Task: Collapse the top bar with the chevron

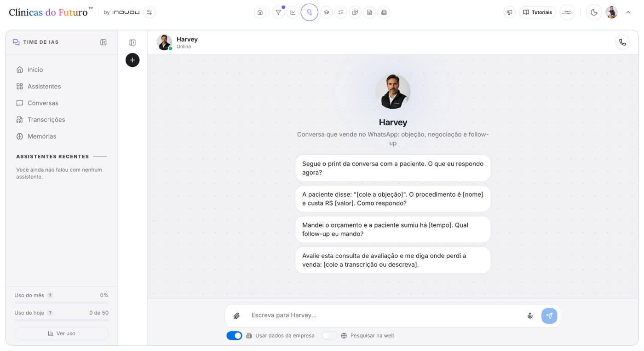Action: pyautogui.click(x=628, y=12)
